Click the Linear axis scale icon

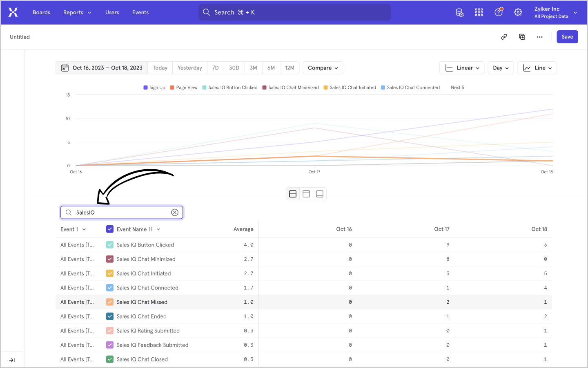click(449, 68)
